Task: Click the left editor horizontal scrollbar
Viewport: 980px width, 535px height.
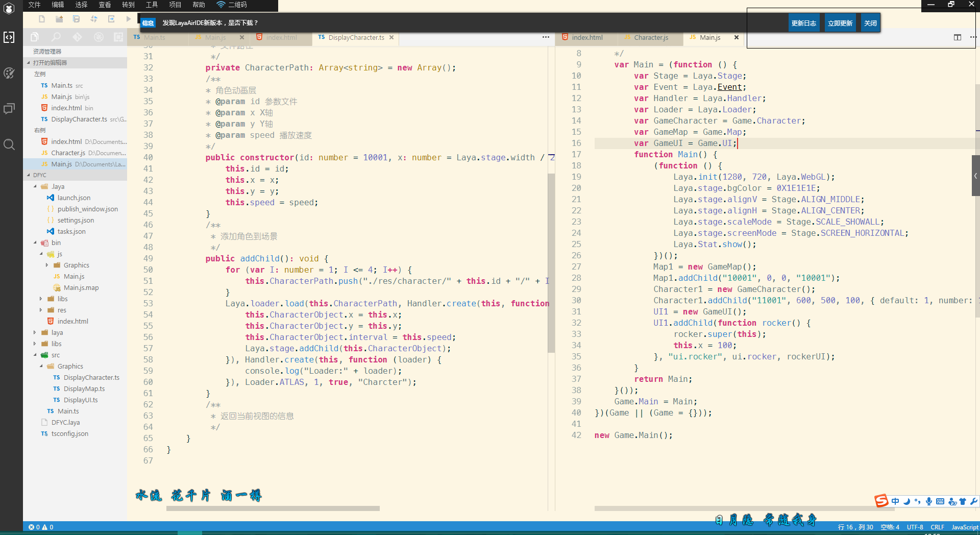Action: coord(273,508)
